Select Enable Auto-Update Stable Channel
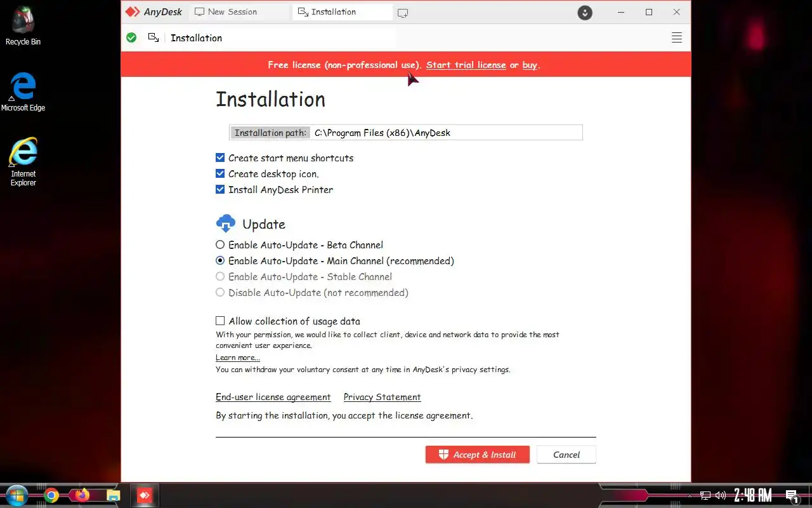Screen dimensions: 812x508 (220, 276)
